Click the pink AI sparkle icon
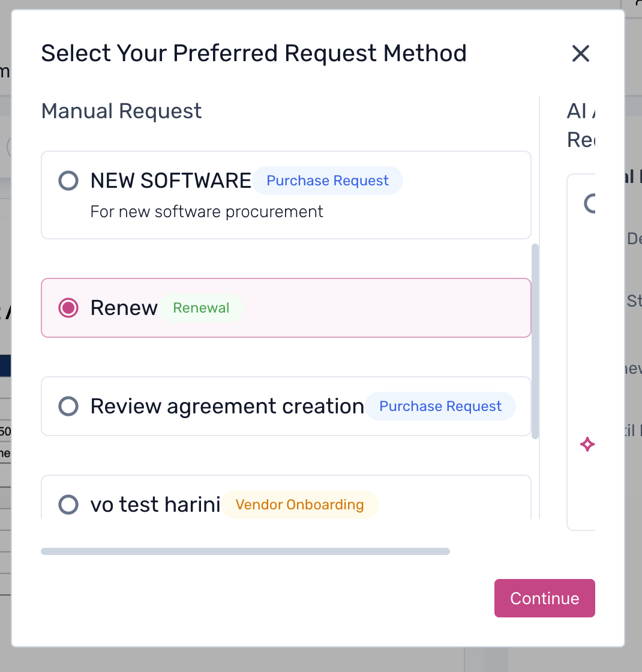 587,445
